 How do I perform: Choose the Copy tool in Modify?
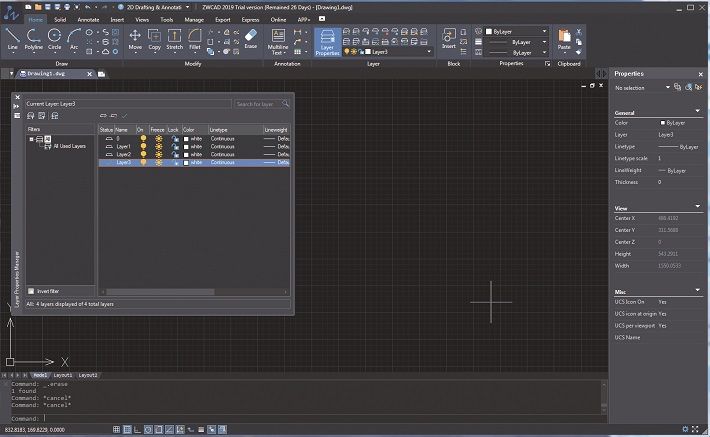[x=154, y=39]
